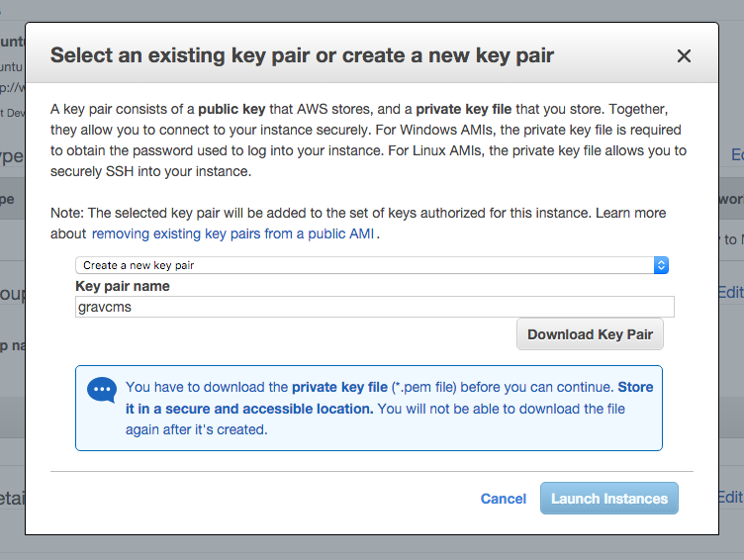The width and height of the screenshot is (744, 560).
Task: Click the 'Note: The selected key pair' paragraph
Action: point(358,224)
